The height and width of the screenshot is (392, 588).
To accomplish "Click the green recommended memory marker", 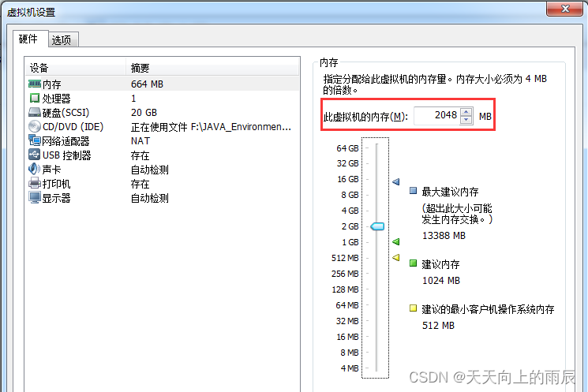I will coord(396,241).
